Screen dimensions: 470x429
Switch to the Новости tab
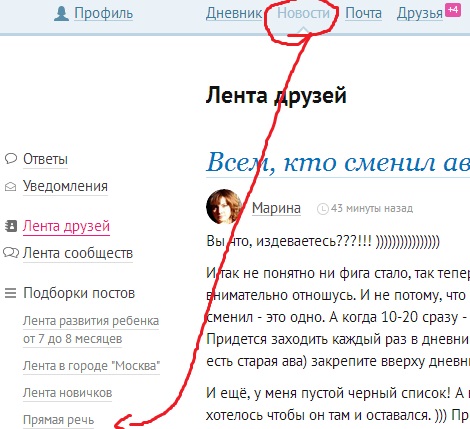(x=303, y=13)
